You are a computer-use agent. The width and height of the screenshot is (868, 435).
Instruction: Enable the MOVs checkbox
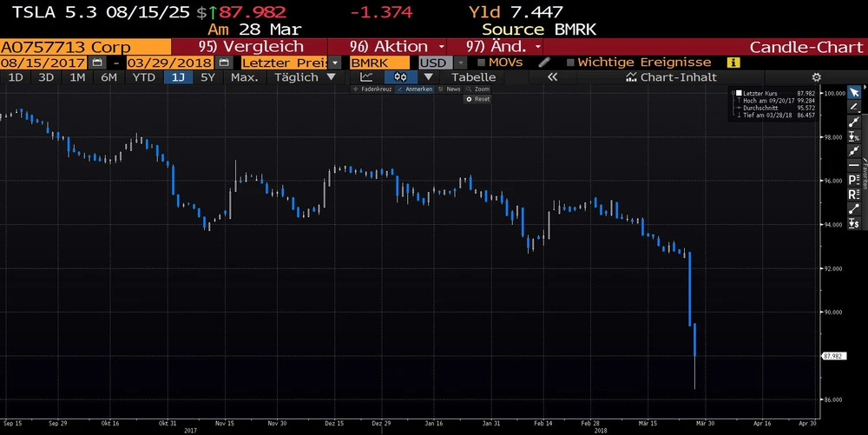tap(483, 63)
